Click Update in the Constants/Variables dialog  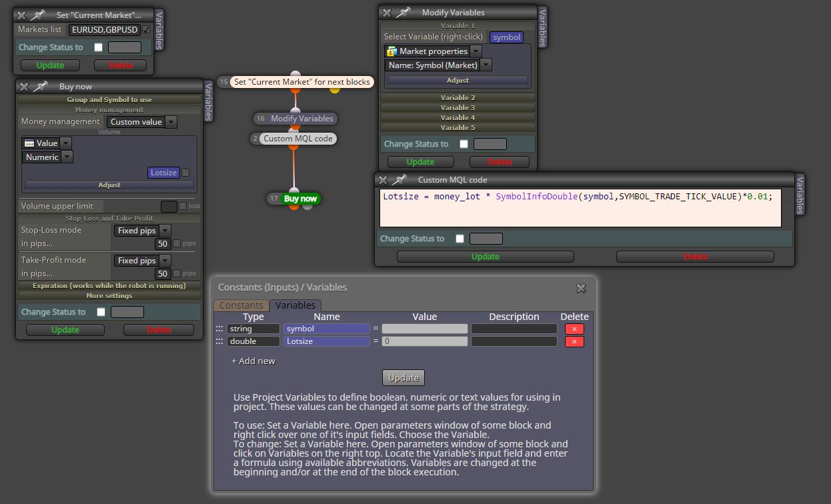pyautogui.click(x=403, y=377)
